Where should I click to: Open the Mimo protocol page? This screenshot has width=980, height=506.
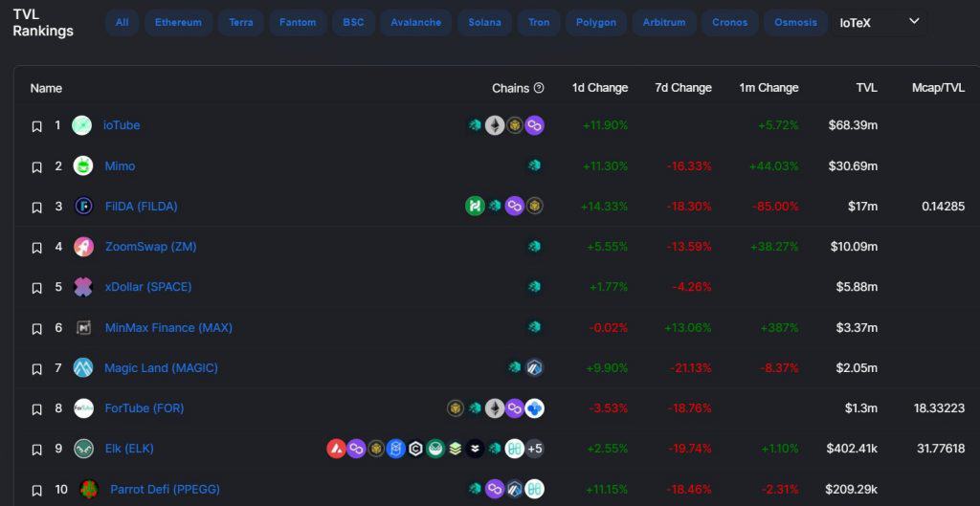[x=120, y=166]
